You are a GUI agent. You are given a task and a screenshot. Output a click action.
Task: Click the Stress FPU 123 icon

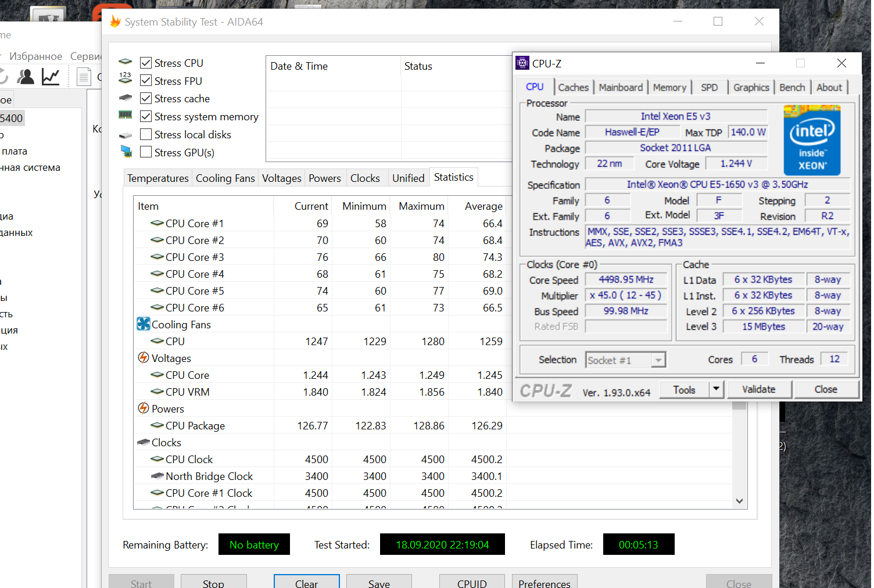click(x=126, y=78)
